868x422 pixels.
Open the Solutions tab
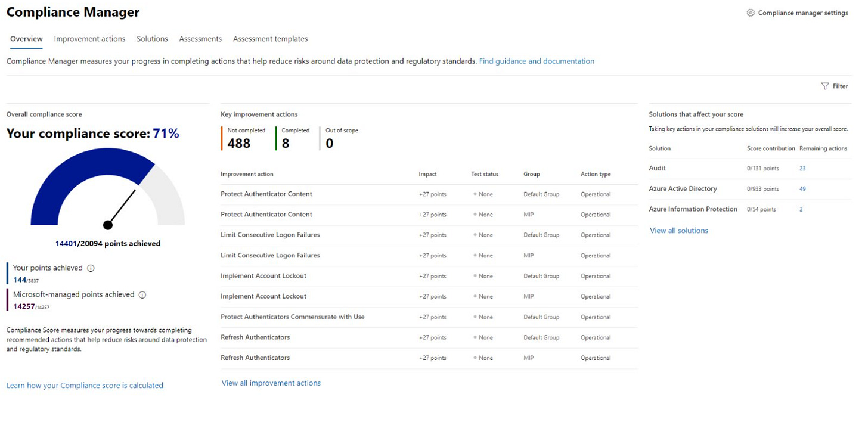coord(152,38)
